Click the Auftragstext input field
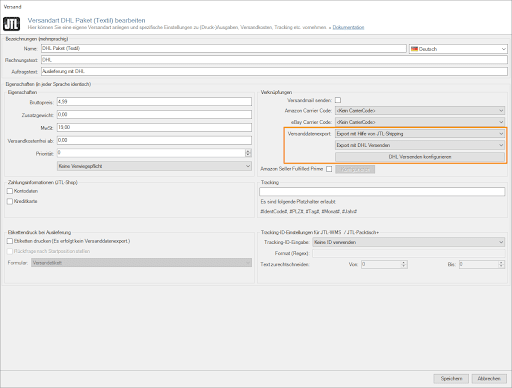This screenshot has height=388, width=512. [x=274, y=71]
